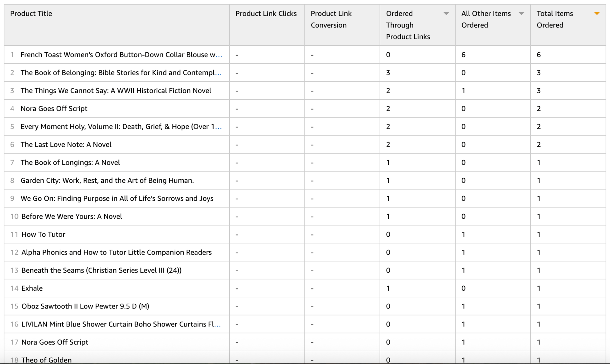Expand truncated French Toast blouse title ellipsis
The height and width of the screenshot is (364, 610).
click(x=219, y=56)
